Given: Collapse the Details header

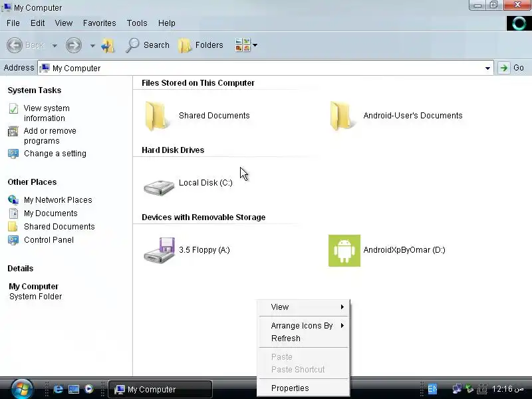Looking at the screenshot, I should (21, 269).
